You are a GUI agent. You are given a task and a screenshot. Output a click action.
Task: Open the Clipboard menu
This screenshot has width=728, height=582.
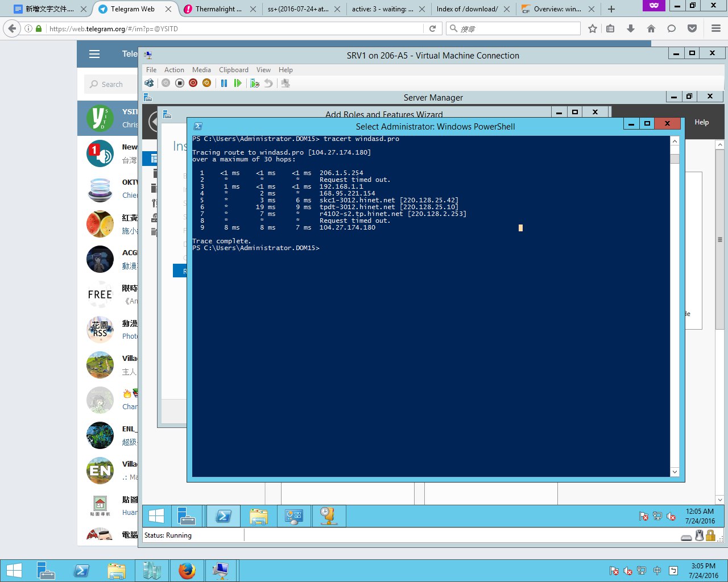[x=233, y=70]
